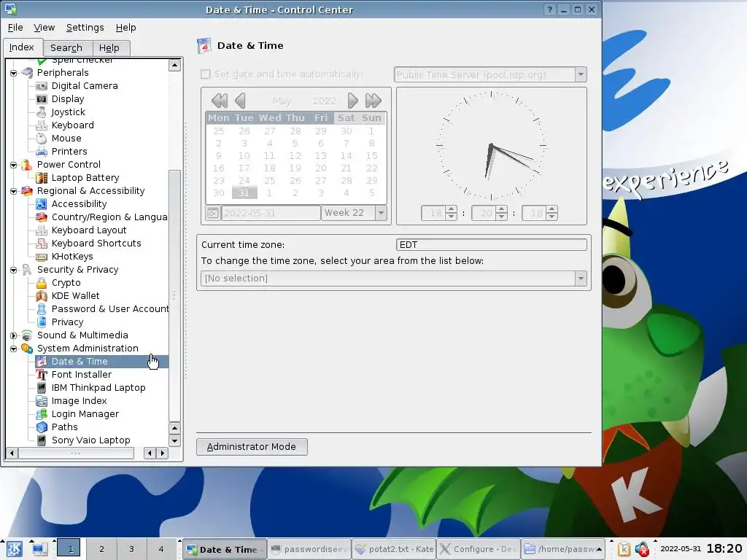This screenshot has width=747, height=560.
Task: Click the Laptop Battery icon
Action: [42, 178]
